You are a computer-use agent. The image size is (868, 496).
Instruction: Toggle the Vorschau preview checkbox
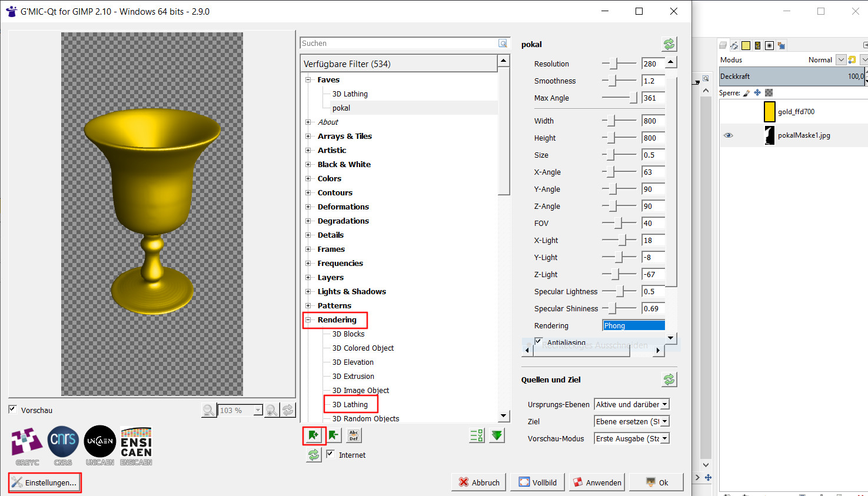(12, 410)
